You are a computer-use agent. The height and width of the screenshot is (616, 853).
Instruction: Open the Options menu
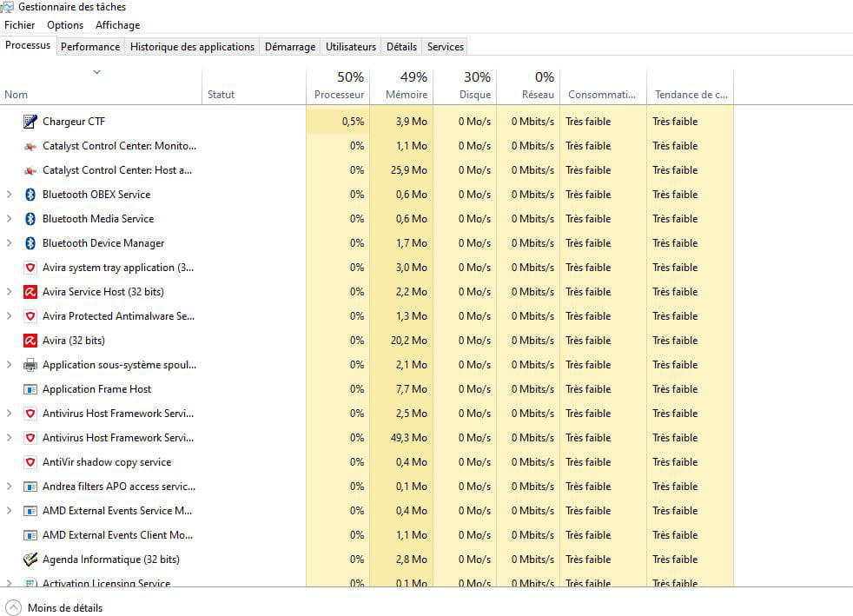coord(65,25)
